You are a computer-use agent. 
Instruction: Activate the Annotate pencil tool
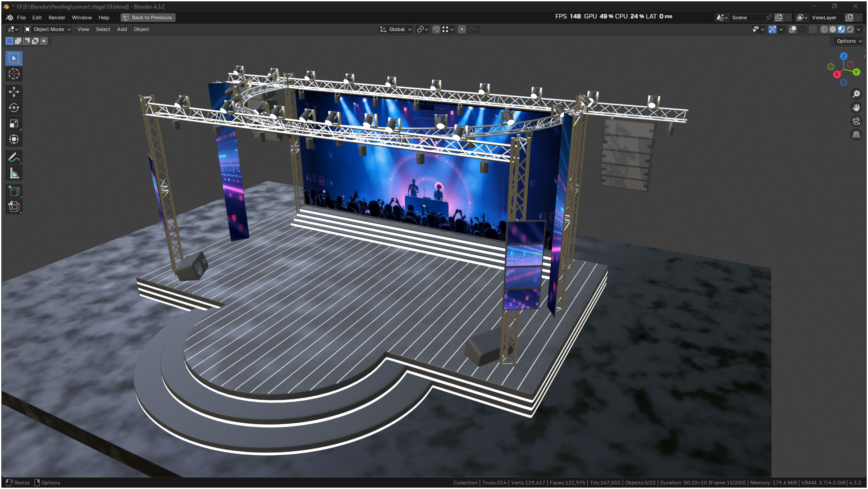(14, 158)
